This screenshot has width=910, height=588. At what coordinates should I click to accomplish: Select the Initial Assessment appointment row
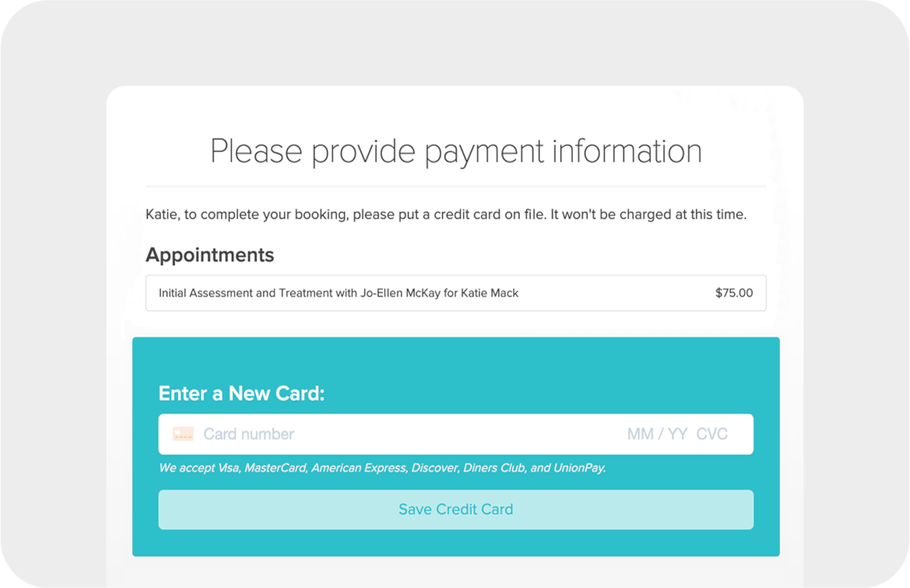[x=455, y=293]
